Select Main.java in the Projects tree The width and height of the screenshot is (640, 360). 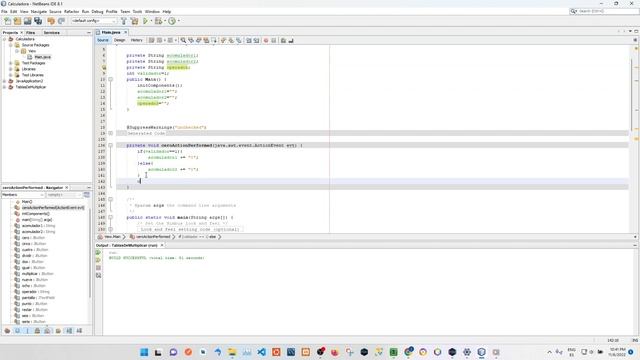pos(42,57)
